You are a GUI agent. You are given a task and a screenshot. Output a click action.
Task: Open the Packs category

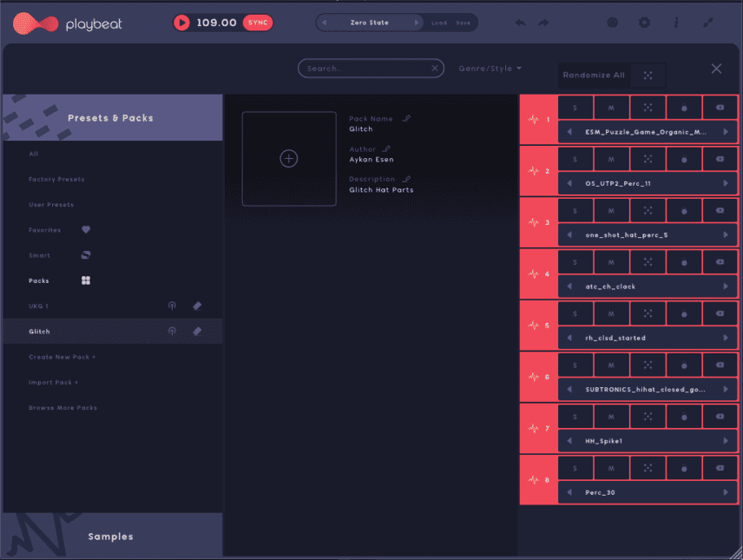39,280
